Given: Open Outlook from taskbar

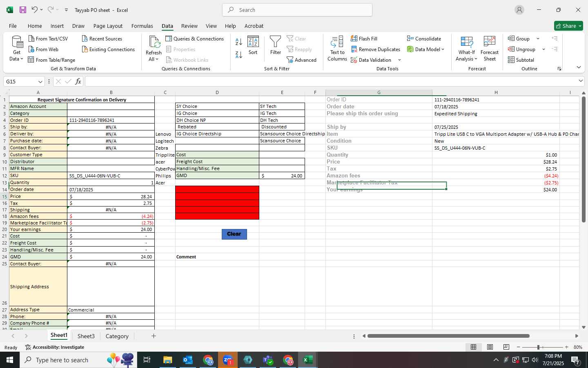Looking at the screenshot, I should [188, 360].
